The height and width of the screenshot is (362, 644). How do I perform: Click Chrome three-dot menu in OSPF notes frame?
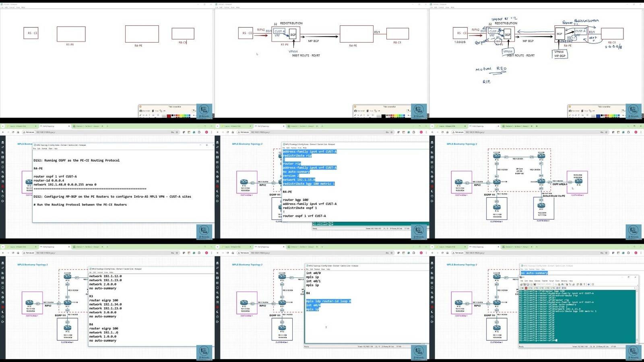[211, 132]
